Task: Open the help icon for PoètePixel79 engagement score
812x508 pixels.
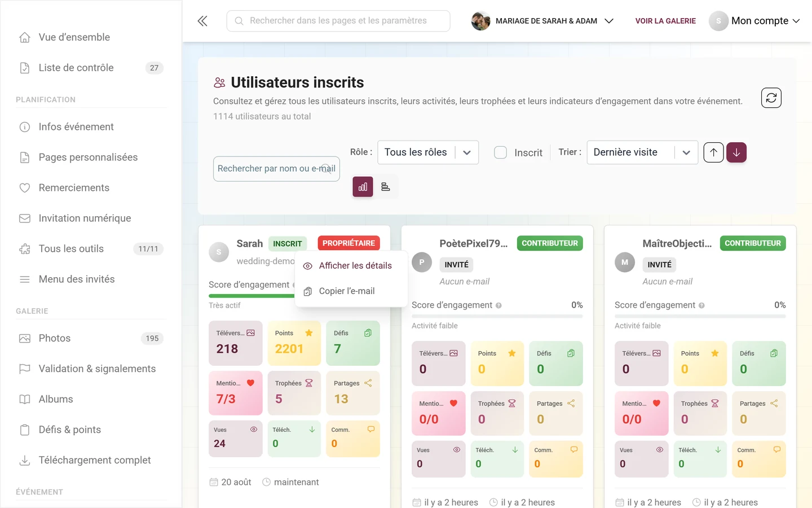Action: pyautogui.click(x=498, y=305)
